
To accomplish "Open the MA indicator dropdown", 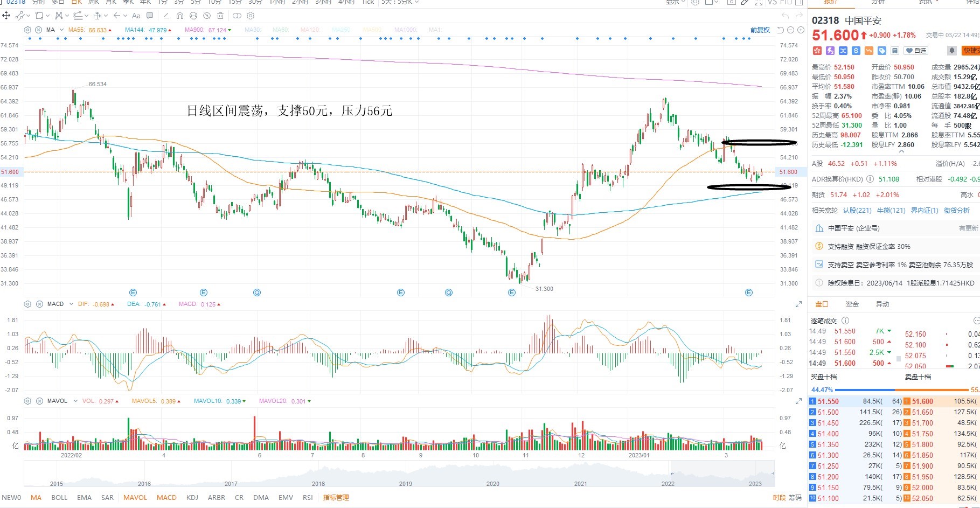I will [61, 30].
